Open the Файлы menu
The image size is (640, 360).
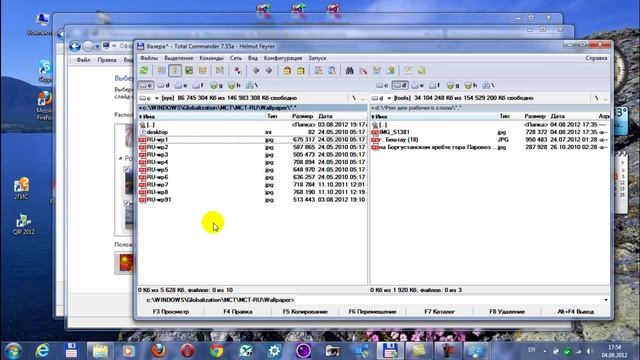(x=149, y=58)
